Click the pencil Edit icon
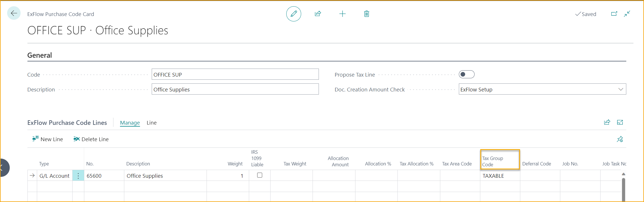 (293, 14)
